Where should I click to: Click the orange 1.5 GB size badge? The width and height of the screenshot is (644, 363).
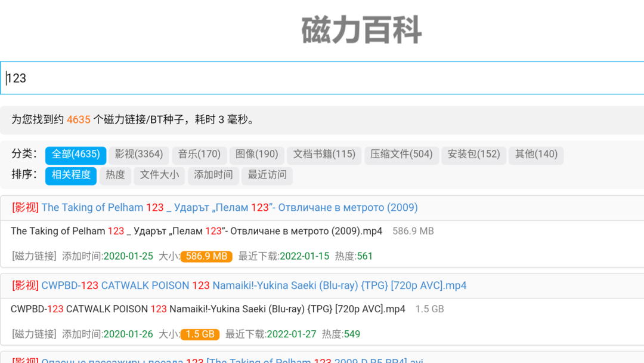200,334
